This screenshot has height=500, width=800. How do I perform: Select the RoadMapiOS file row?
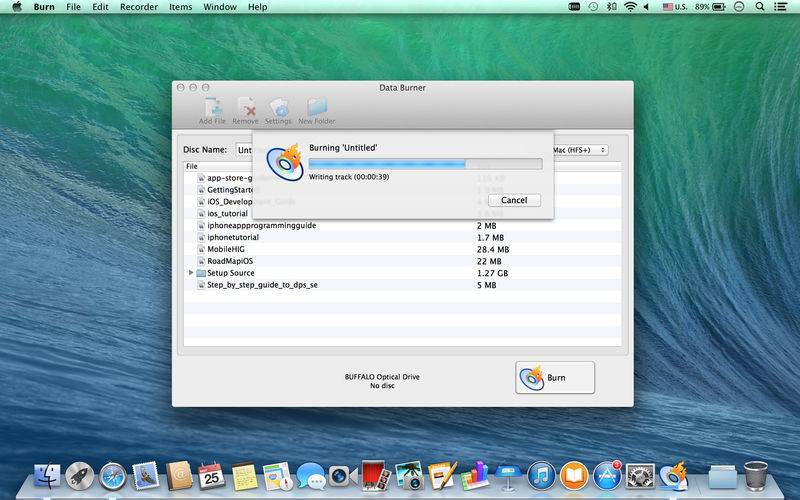pyautogui.click(x=402, y=261)
